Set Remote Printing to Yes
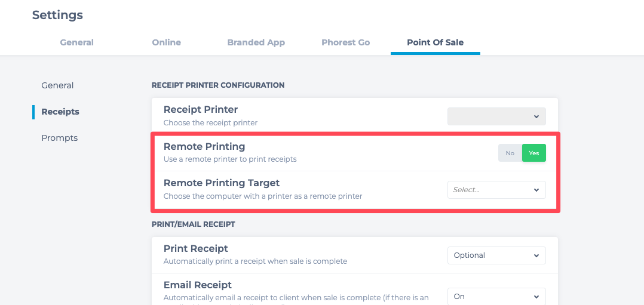The width and height of the screenshot is (644, 305). click(533, 153)
